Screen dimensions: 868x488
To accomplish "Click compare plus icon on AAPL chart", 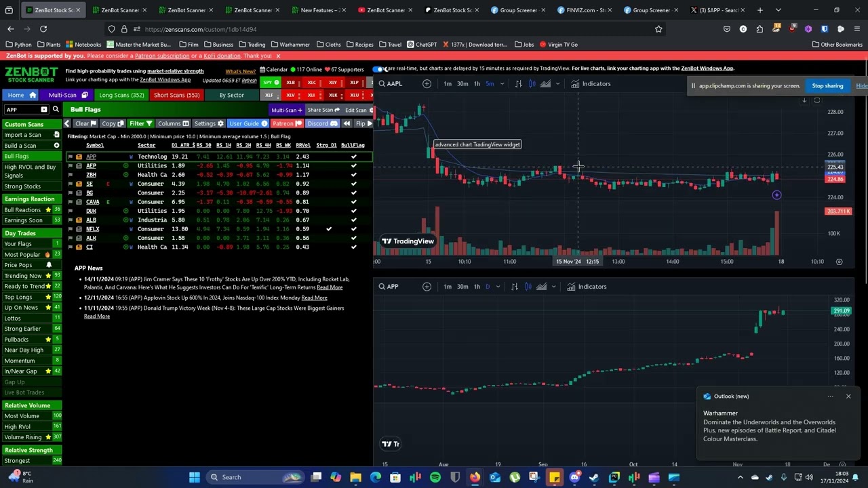I will tap(427, 84).
